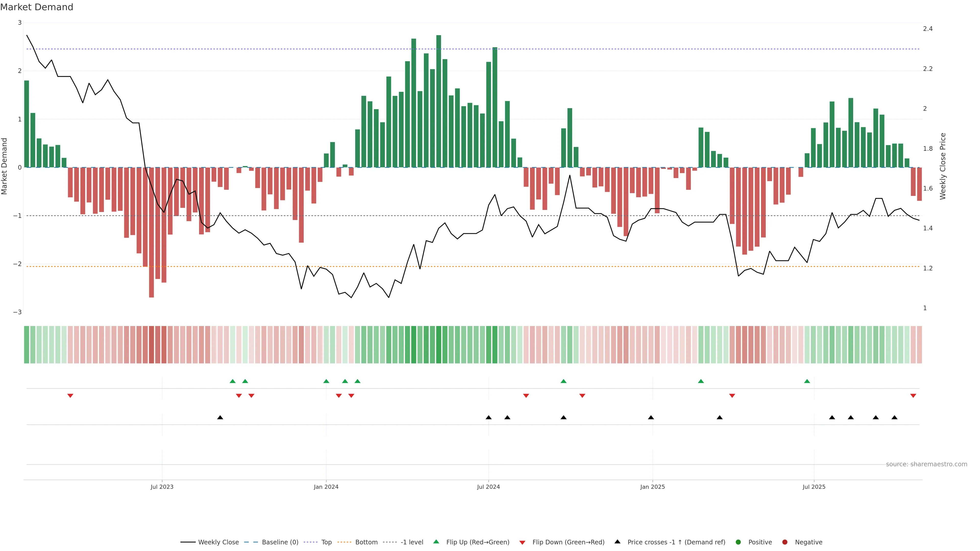The image size is (980, 551).
Task: Click the first red flip-down marker
Action: tap(70, 396)
